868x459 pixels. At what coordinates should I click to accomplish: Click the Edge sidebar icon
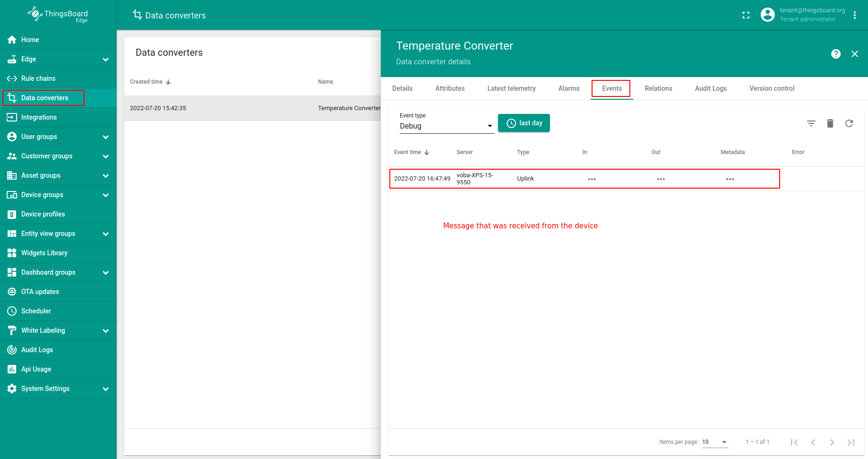point(12,59)
